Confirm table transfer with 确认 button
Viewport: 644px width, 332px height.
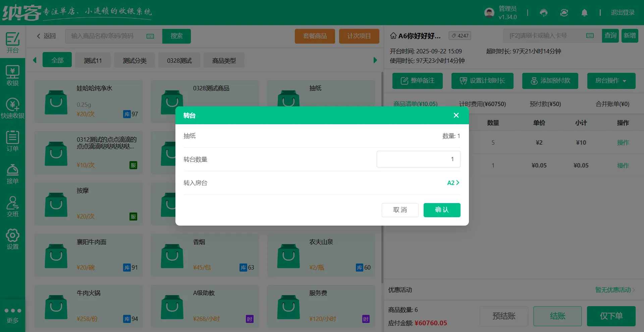pos(442,210)
